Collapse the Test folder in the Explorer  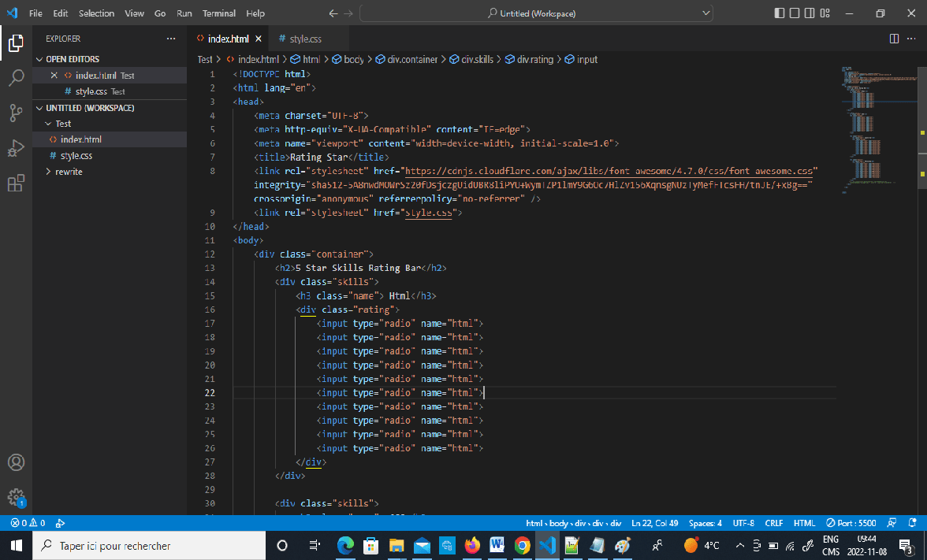[49, 124]
